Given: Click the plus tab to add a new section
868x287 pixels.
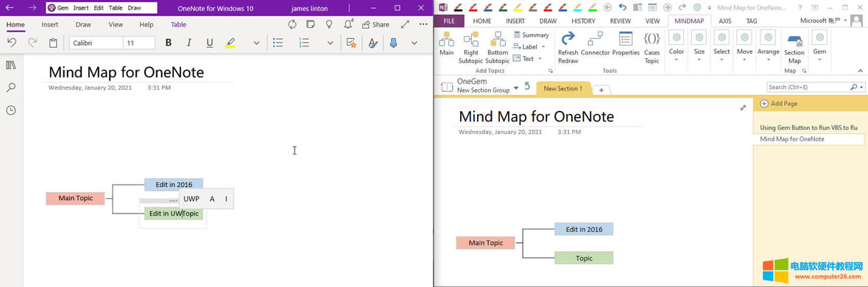Looking at the screenshot, I should (601, 90).
